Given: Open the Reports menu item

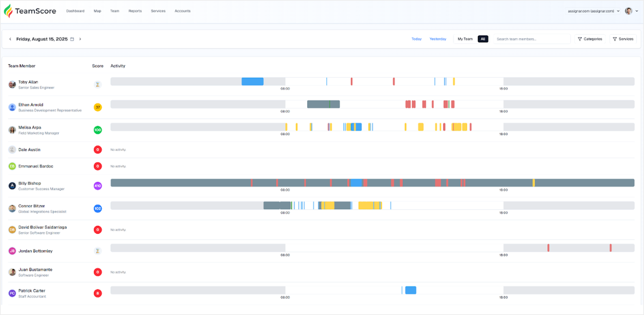Looking at the screenshot, I should click(135, 11).
